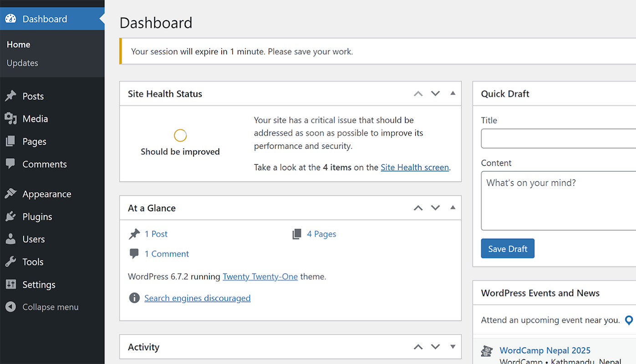The image size is (636, 364).
Task: Click the Tools wrench icon
Action: pyautogui.click(x=10, y=262)
